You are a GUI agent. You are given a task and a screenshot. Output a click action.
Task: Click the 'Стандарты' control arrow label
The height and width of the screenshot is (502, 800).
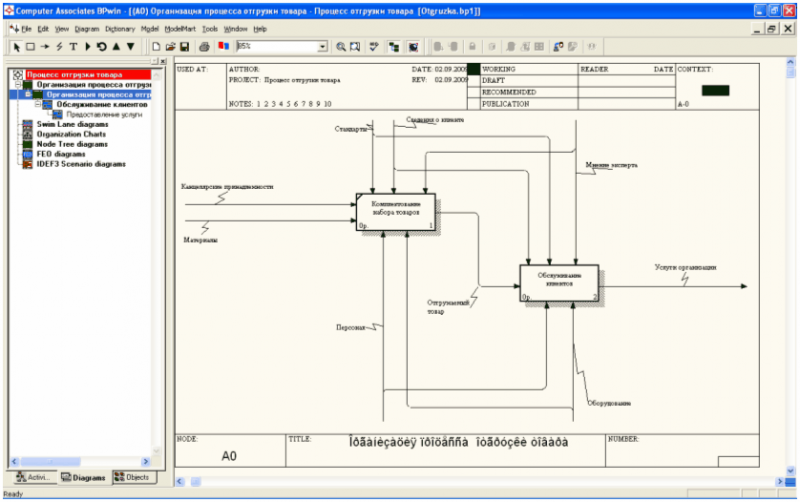click(x=351, y=129)
